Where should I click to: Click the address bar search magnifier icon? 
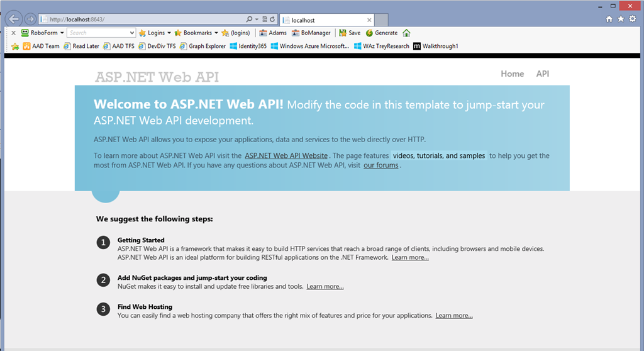click(x=249, y=19)
